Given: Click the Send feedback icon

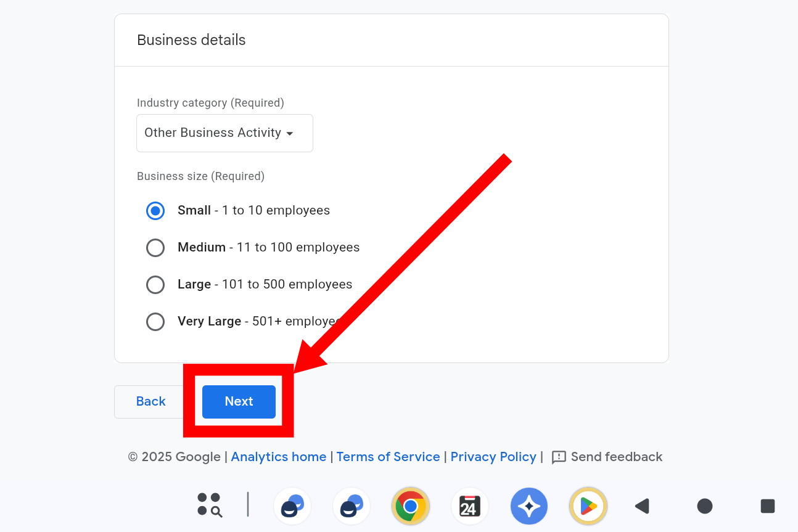Looking at the screenshot, I should 559,457.
